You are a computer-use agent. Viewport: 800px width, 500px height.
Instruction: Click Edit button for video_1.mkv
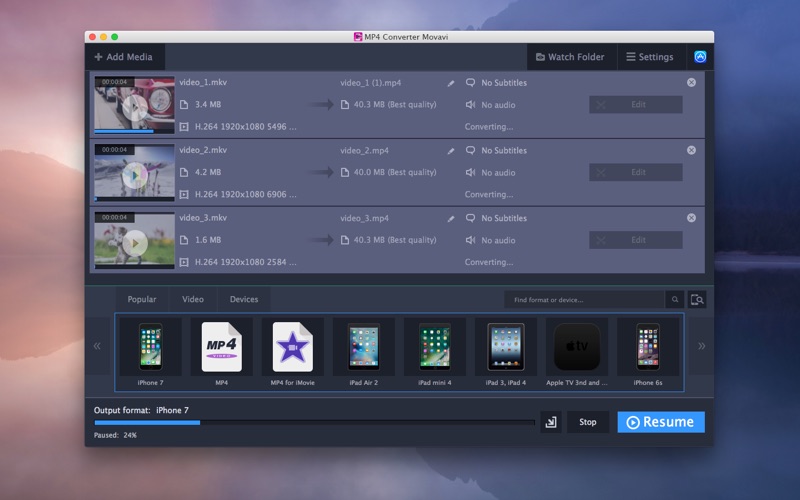(636, 105)
